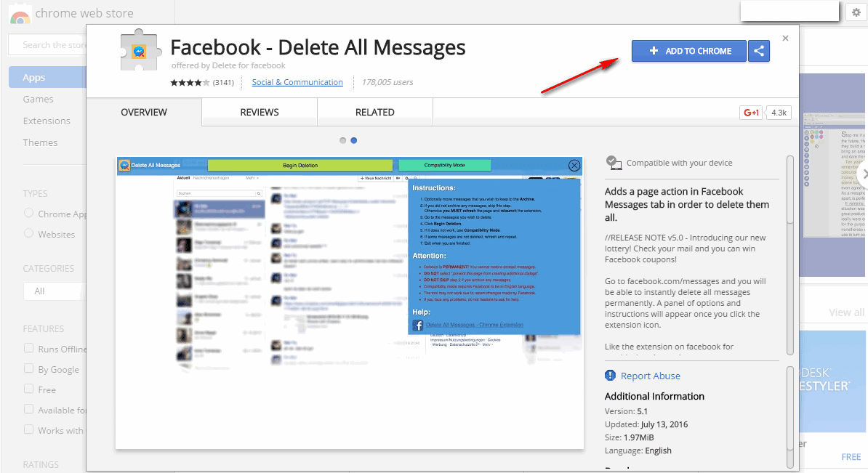Open Social & Communication category link

coord(297,82)
